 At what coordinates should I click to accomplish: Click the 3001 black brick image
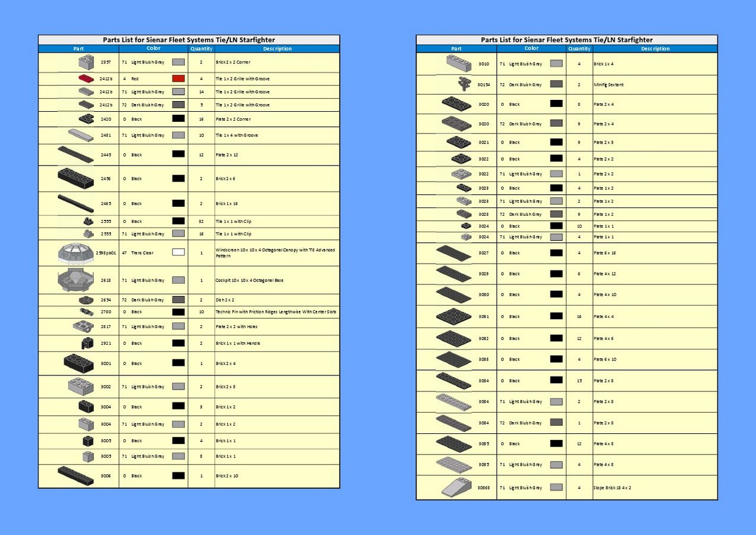(79, 363)
